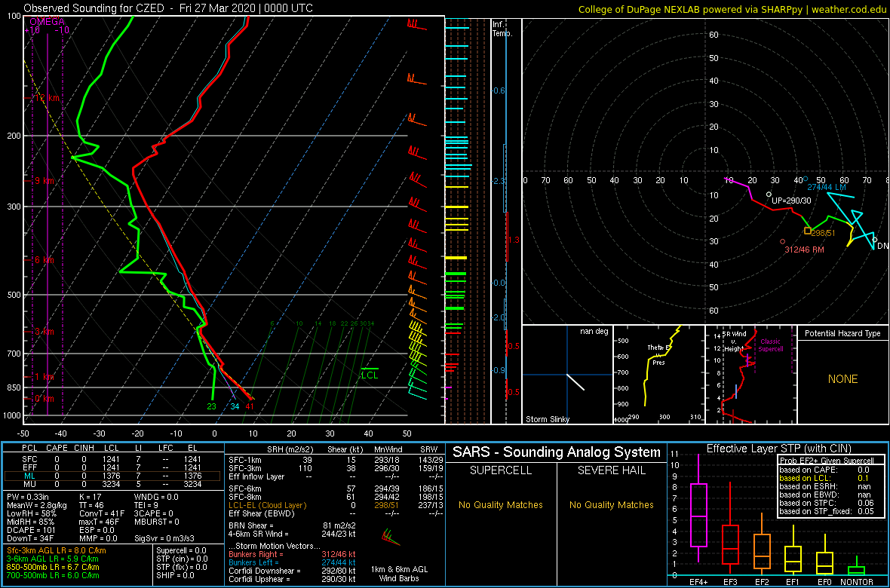Select the 6 km height marker

click(x=45, y=260)
